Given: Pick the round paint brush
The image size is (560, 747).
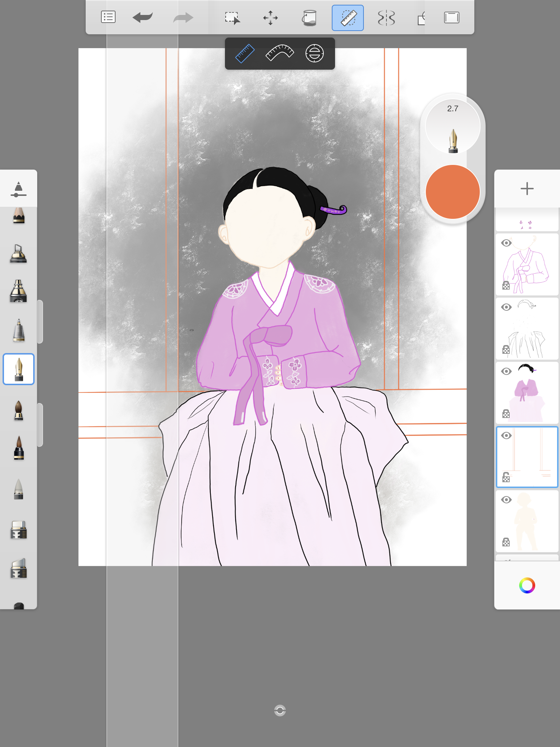Looking at the screenshot, I should click(x=19, y=410).
